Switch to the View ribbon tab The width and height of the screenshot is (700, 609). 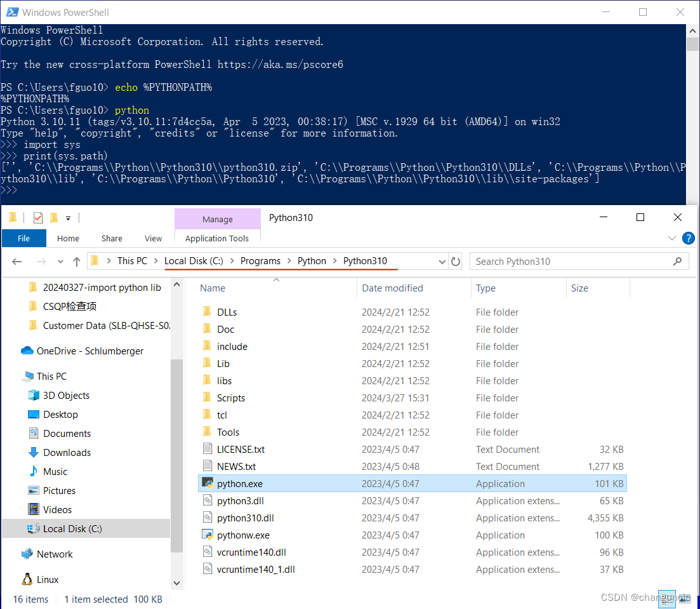[x=153, y=238]
